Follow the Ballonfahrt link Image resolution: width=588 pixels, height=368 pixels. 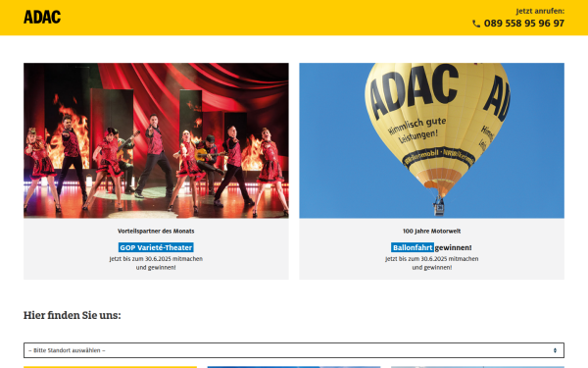point(413,247)
